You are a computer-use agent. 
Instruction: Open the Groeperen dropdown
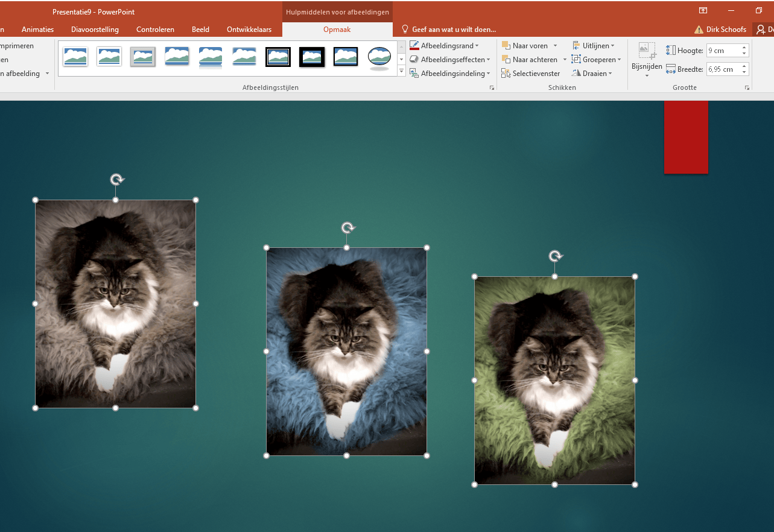pos(596,60)
